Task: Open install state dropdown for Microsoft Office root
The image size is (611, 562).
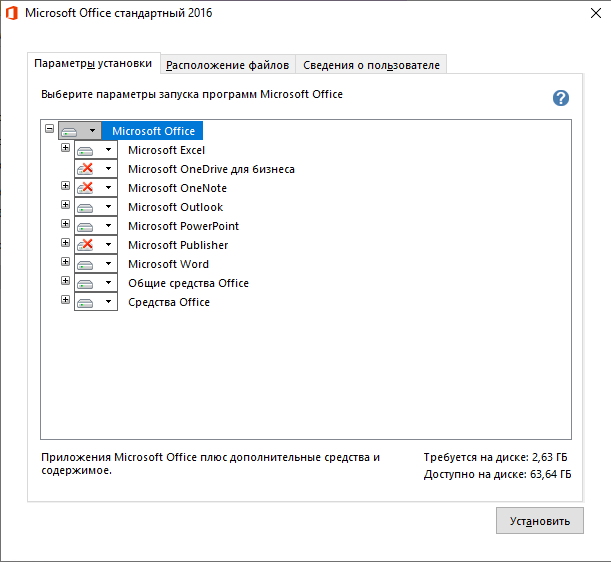Action: point(80,131)
